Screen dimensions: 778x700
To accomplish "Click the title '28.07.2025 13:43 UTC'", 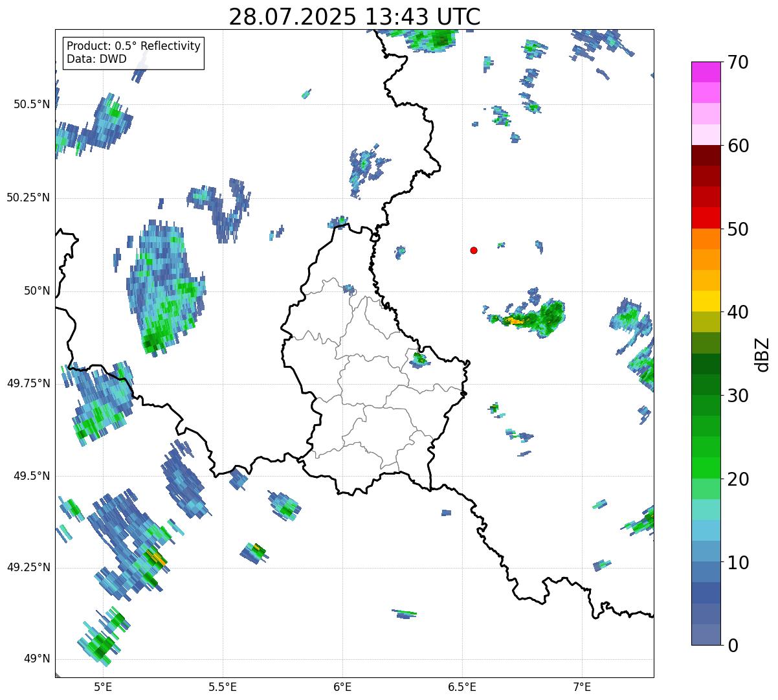I will point(355,17).
